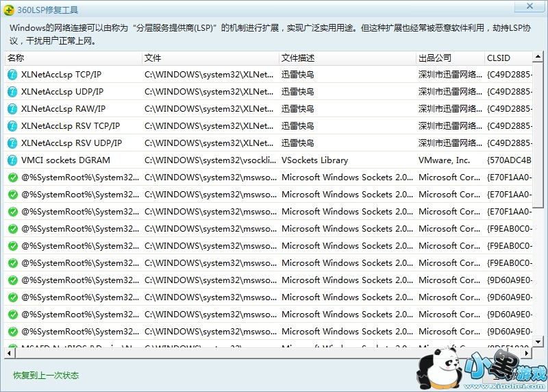Screen dimensions: 548x392
Task: Click the question-mark icon beside XLNetAccLsp RSV UDP/IP
Action: coord(12,143)
